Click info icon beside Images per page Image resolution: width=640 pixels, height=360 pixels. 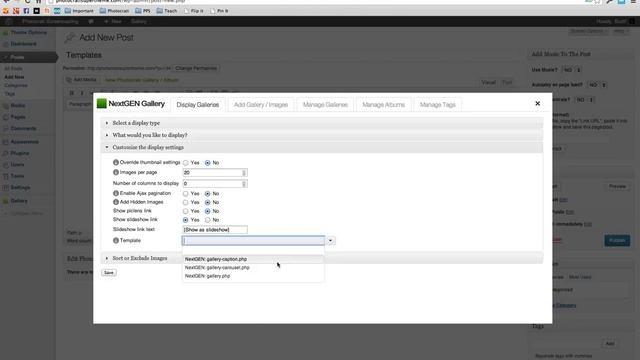pos(116,172)
